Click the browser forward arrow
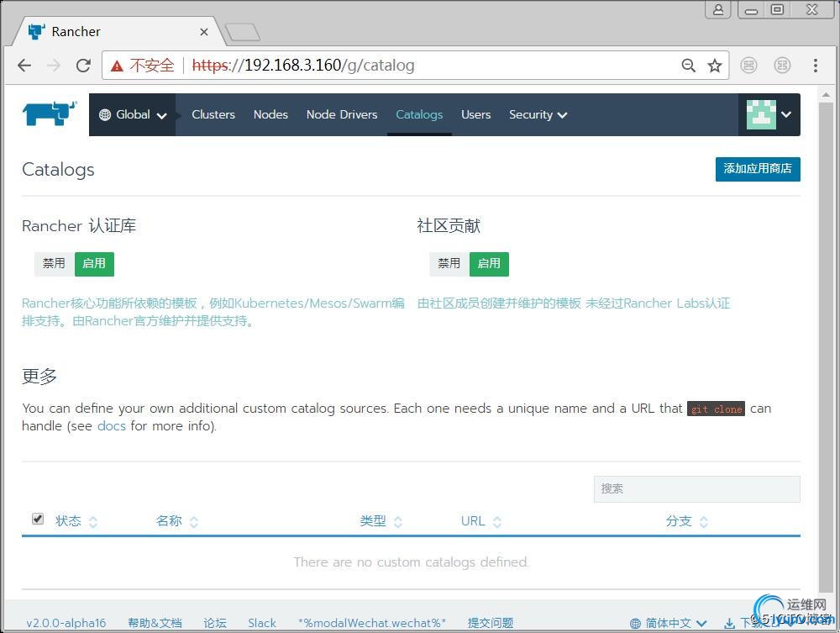This screenshot has width=840, height=633. click(x=54, y=66)
